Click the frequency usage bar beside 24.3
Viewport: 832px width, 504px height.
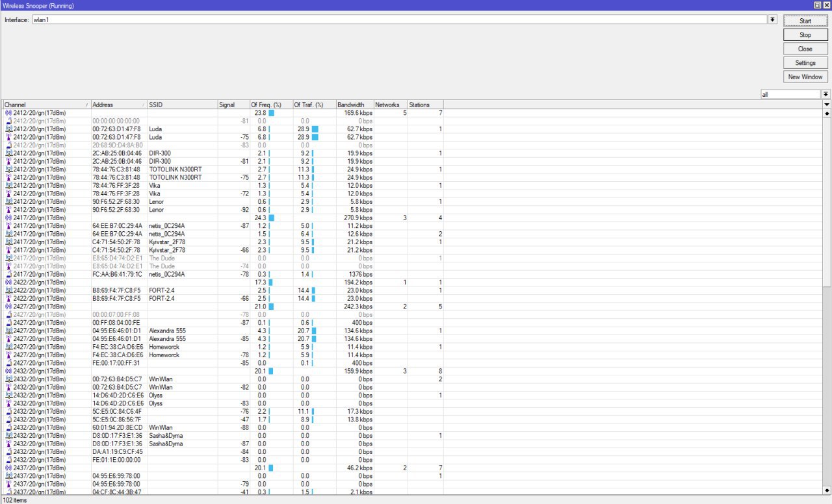click(x=271, y=218)
